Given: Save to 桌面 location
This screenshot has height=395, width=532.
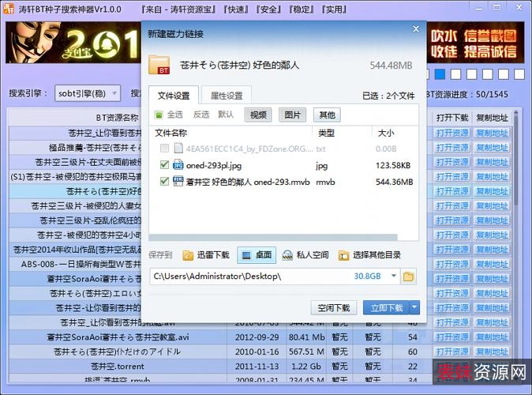Looking at the screenshot, I should click(257, 254).
